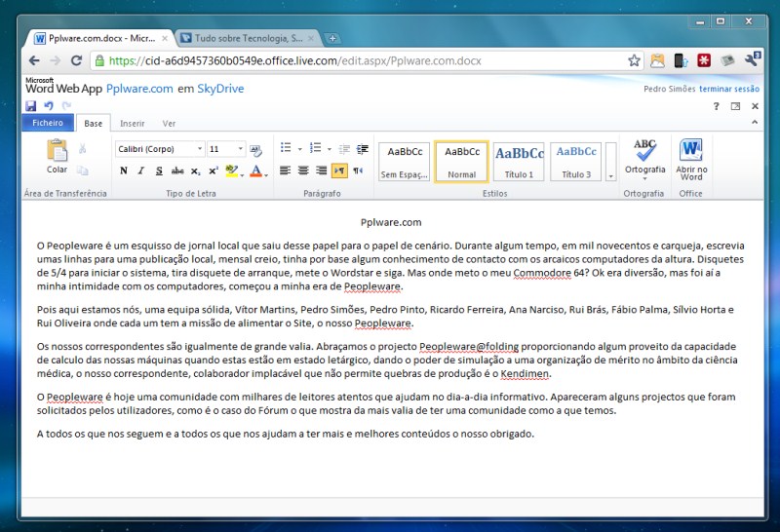Image resolution: width=780 pixels, height=532 pixels.
Task: Click the red asterisk extension icon
Action: tap(704, 60)
